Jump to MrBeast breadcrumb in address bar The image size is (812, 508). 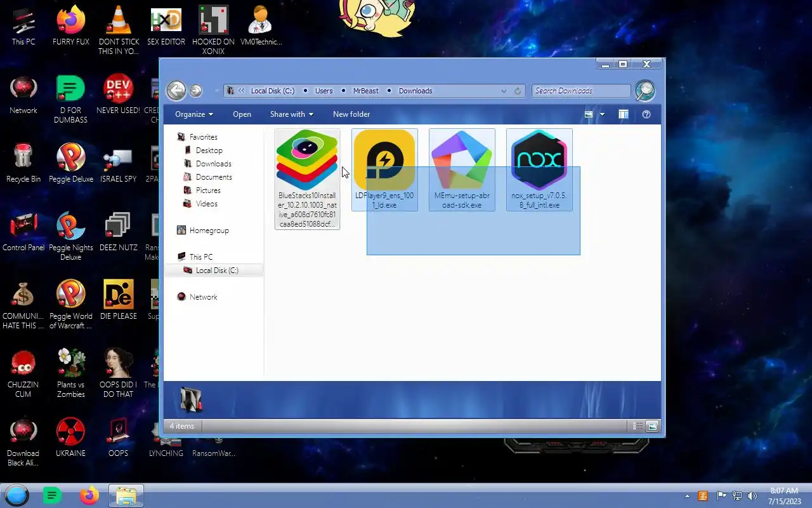click(365, 91)
